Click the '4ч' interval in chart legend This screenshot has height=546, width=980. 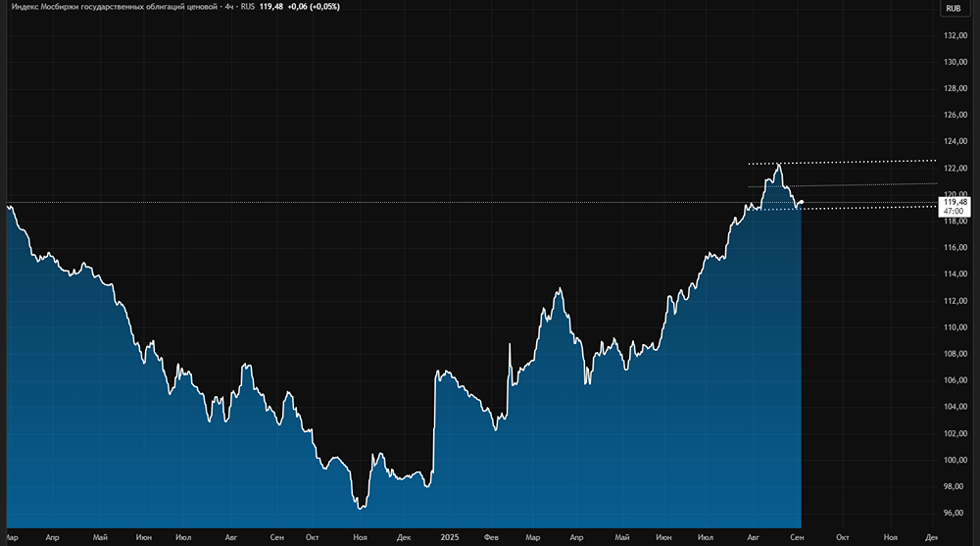(x=229, y=7)
